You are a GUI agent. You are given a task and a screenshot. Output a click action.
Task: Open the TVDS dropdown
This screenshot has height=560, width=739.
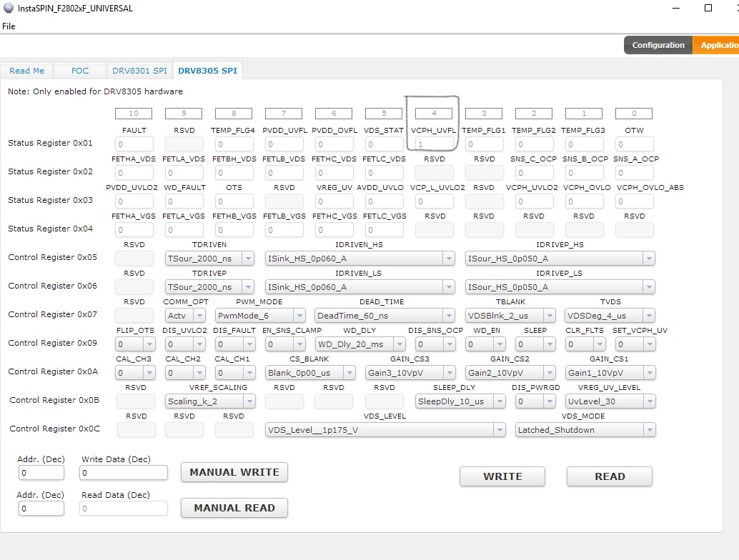(x=610, y=316)
